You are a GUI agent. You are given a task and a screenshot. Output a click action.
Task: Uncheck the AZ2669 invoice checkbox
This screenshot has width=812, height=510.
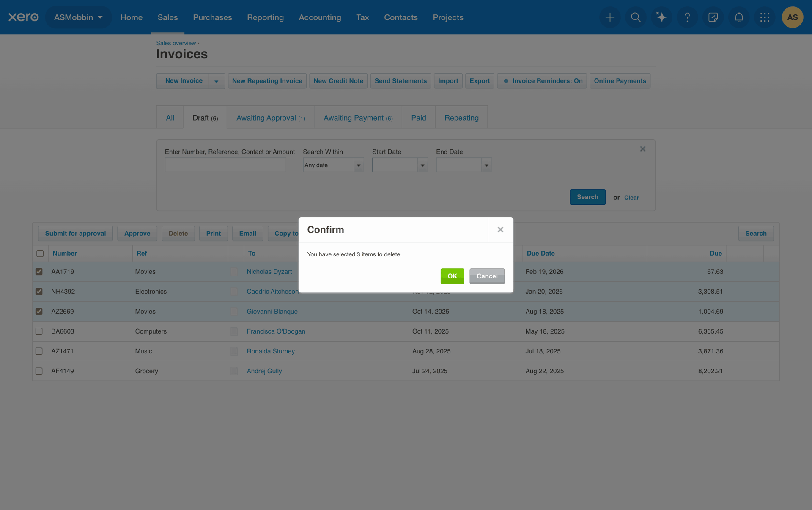pyautogui.click(x=39, y=312)
